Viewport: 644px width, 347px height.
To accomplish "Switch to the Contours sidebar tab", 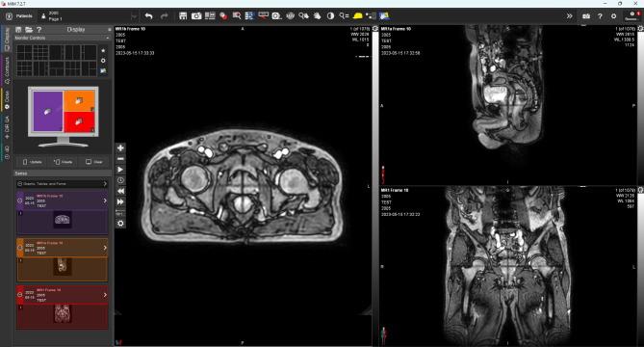I will 7,70.
